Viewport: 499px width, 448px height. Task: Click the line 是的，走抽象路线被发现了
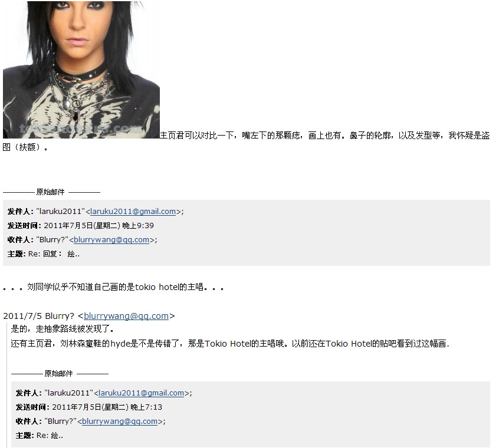(x=63, y=329)
